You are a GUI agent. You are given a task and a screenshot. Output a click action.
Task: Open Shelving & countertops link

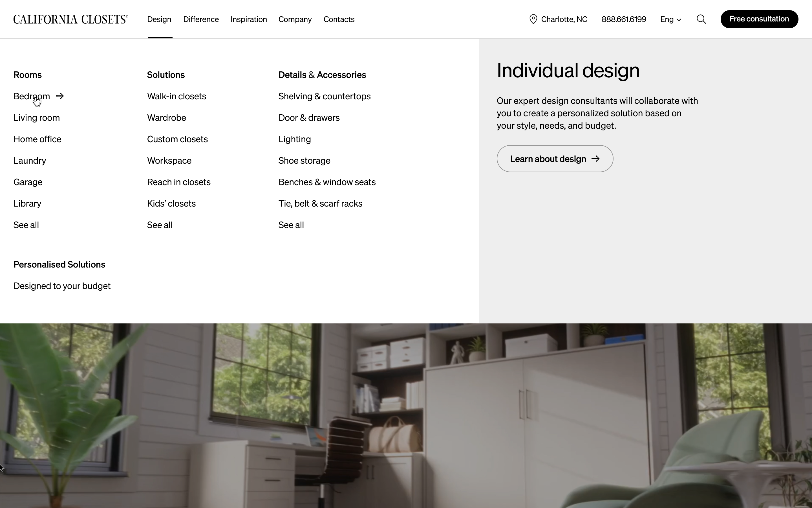325,96
